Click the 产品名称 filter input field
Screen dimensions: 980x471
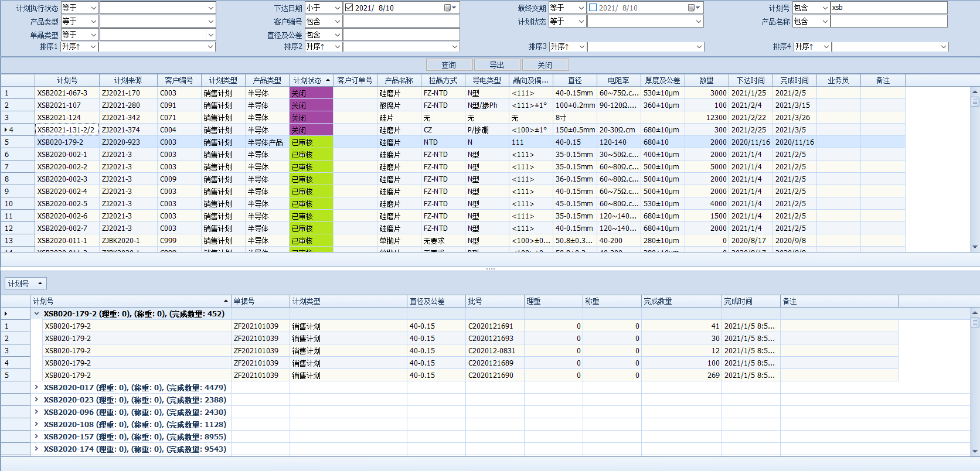coord(889,21)
